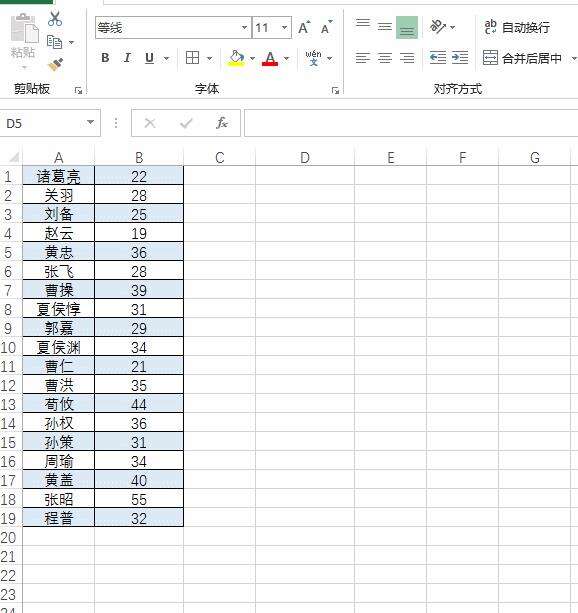Click cell containing 张昭
This screenshot has height=613, width=578.
click(59, 499)
